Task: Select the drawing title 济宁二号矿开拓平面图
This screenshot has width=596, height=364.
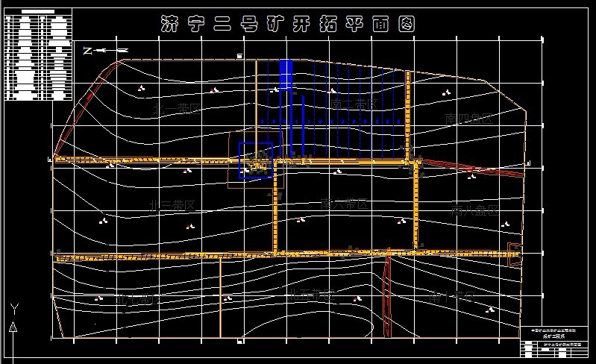Action: click(x=287, y=24)
